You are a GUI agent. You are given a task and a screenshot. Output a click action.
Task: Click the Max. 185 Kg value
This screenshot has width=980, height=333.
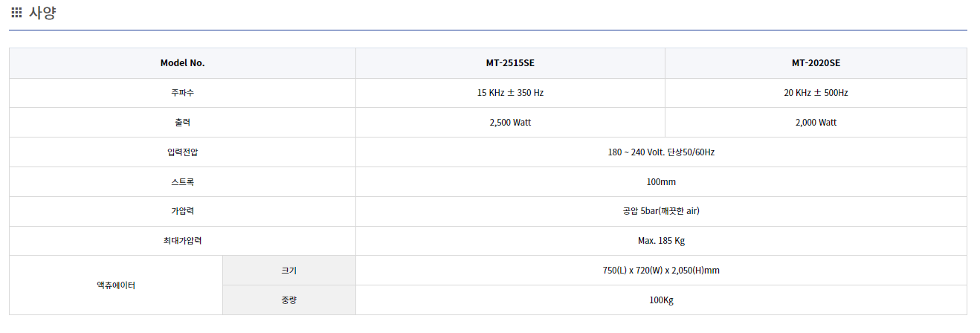tap(661, 241)
